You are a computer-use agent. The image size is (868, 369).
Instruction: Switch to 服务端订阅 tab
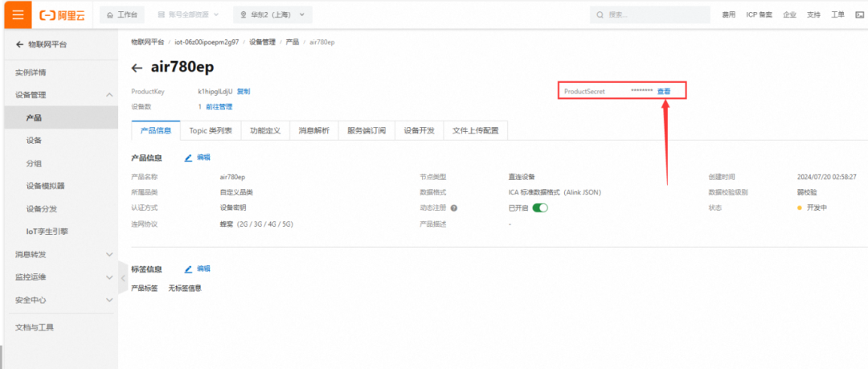(x=366, y=131)
